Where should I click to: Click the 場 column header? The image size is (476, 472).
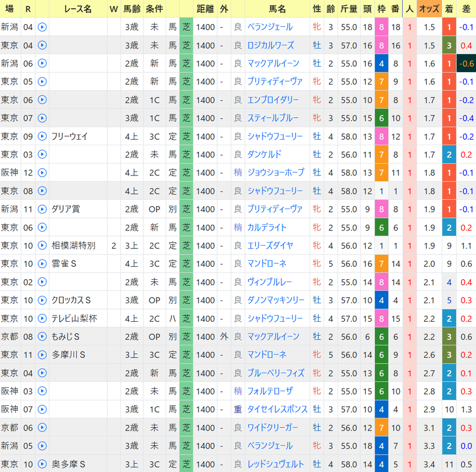point(10,8)
